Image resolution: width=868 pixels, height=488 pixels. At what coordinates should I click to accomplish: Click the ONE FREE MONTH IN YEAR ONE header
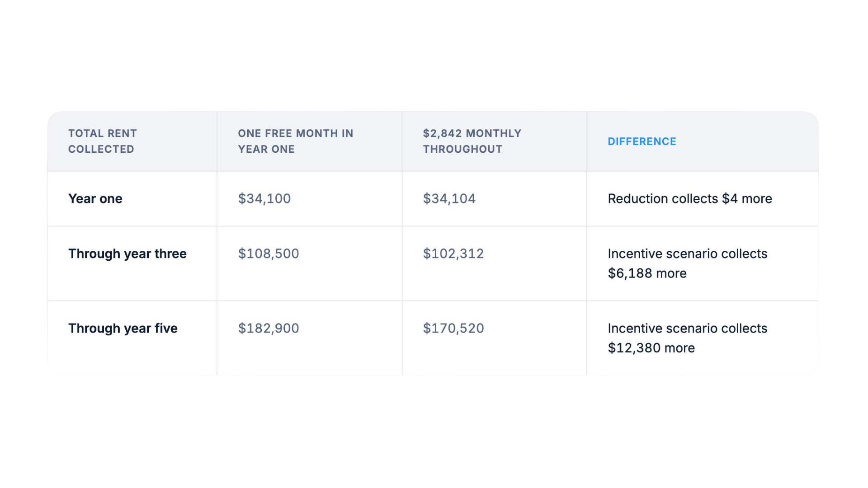point(296,141)
